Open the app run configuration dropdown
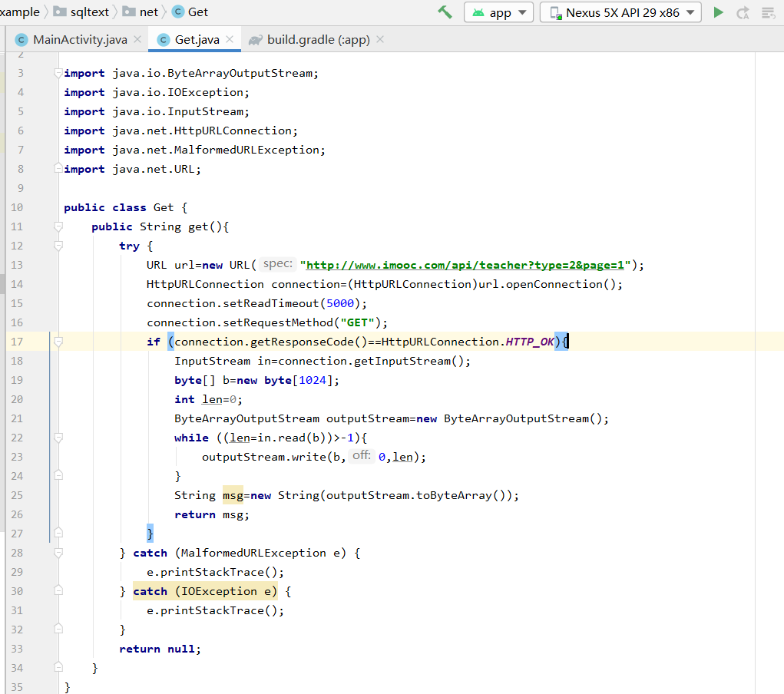The height and width of the screenshot is (694, 784). pos(498,12)
